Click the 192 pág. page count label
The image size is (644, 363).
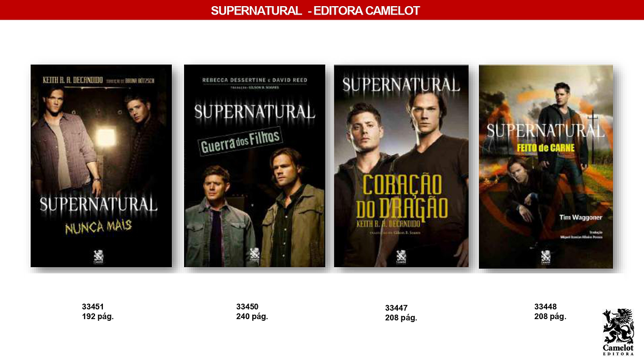(97, 317)
